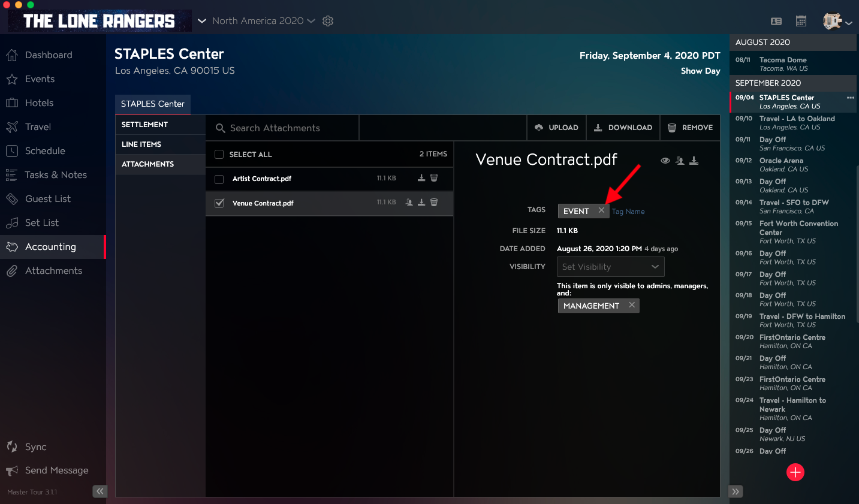Click The Lone Rangers logo
This screenshot has width=859, height=504.
(99, 21)
